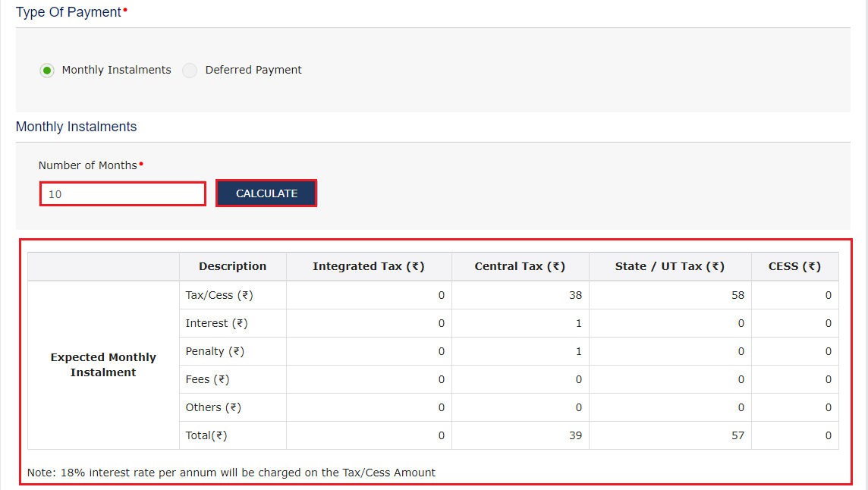Click the Expected Monthly Instalment cell
The image size is (868, 490).
[103, 365]
